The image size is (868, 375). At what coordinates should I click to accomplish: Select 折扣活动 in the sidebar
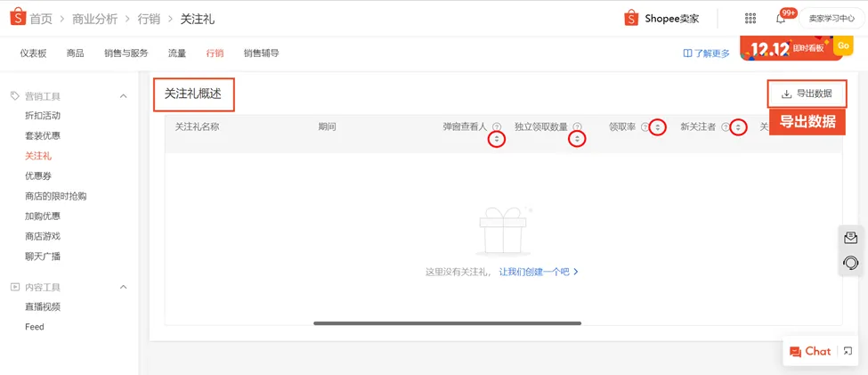click(43, 116)
